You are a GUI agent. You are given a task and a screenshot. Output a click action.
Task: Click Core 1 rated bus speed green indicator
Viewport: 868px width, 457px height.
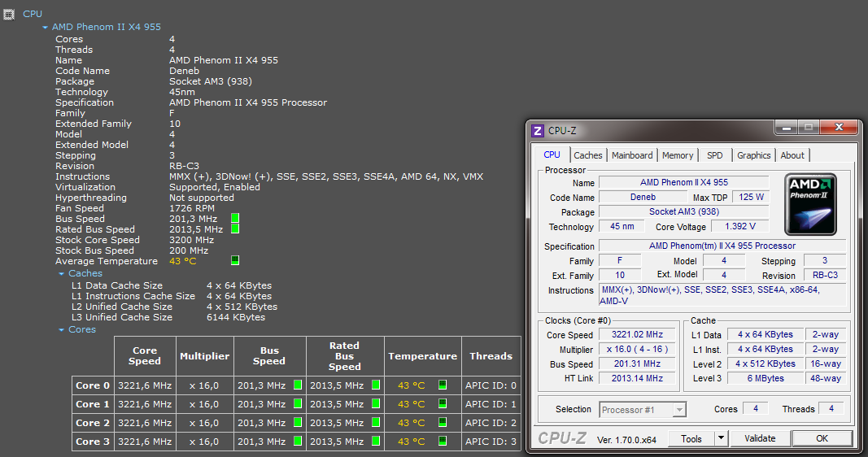376,404
